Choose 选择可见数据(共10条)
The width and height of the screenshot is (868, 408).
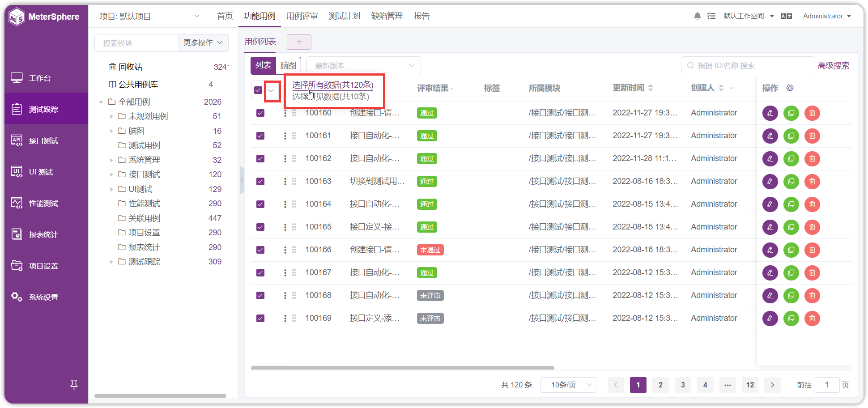point(331,97)
